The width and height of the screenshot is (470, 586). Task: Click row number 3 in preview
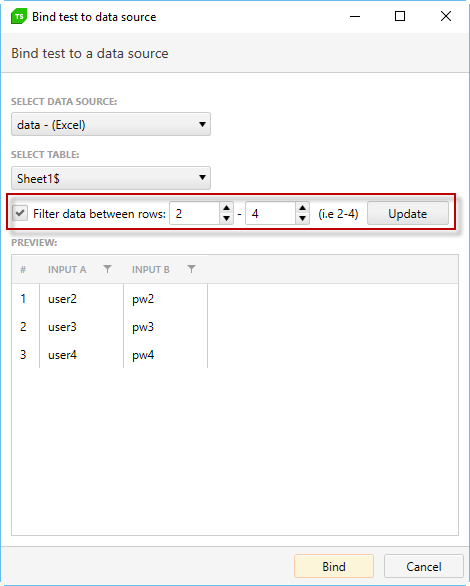pyautogui.click(x=23, y=354)
